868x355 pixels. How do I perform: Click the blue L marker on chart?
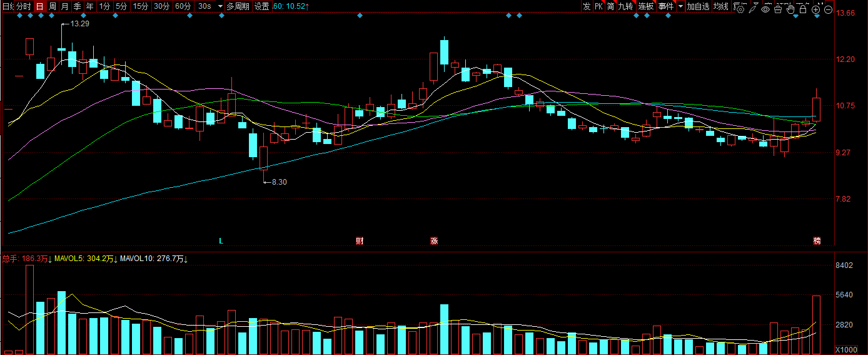(x=221, y=240)
